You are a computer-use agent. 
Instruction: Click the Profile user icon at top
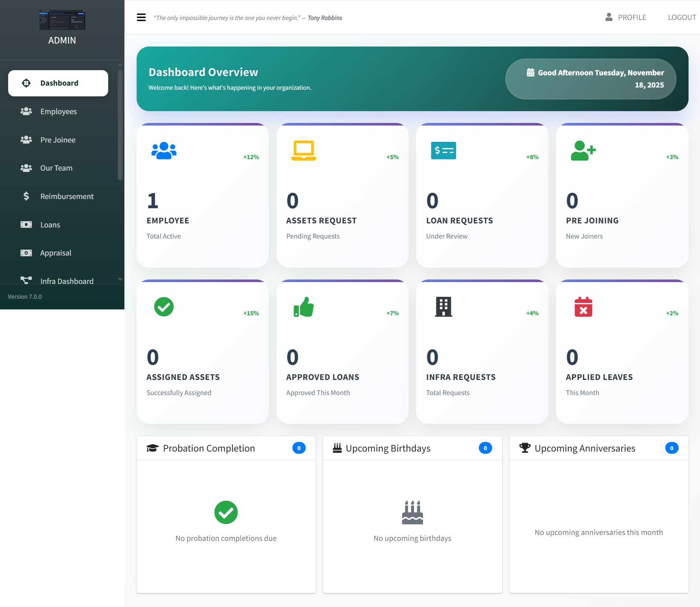coord(608,17)
